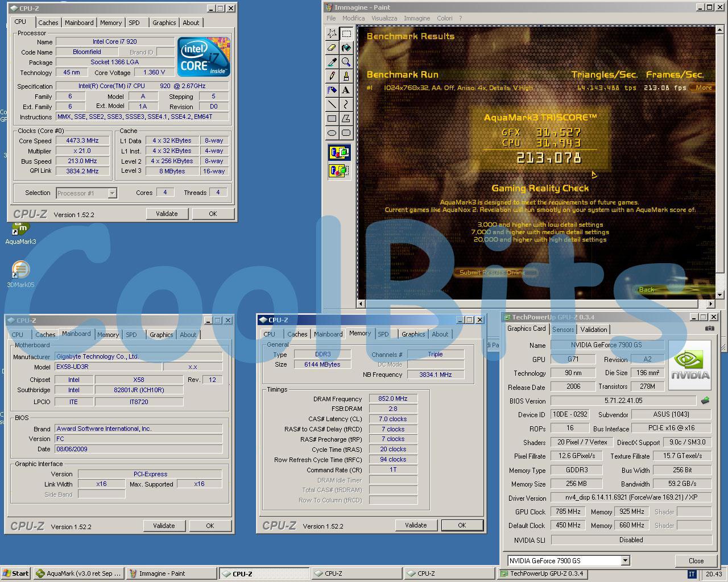Select the Text tool in Paint
Image resolution: width=728 pixels, height=582 pixels.
click(x=346, y=90)
